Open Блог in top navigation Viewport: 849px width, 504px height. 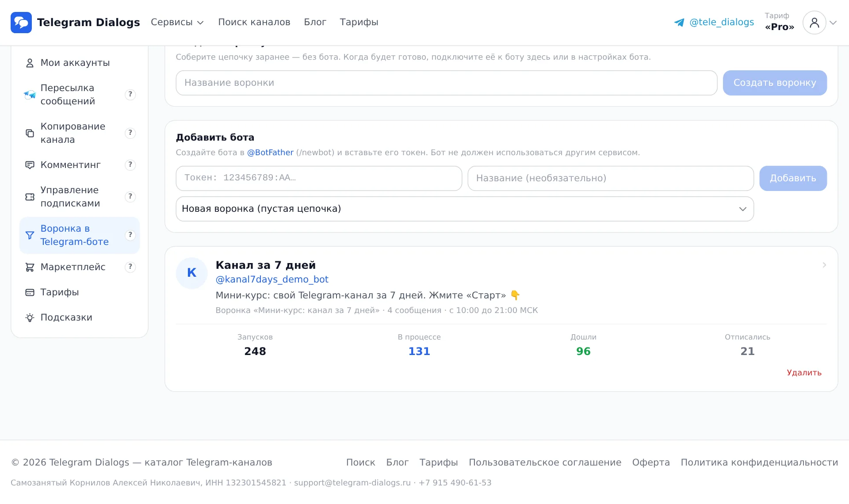coord(315,22)
